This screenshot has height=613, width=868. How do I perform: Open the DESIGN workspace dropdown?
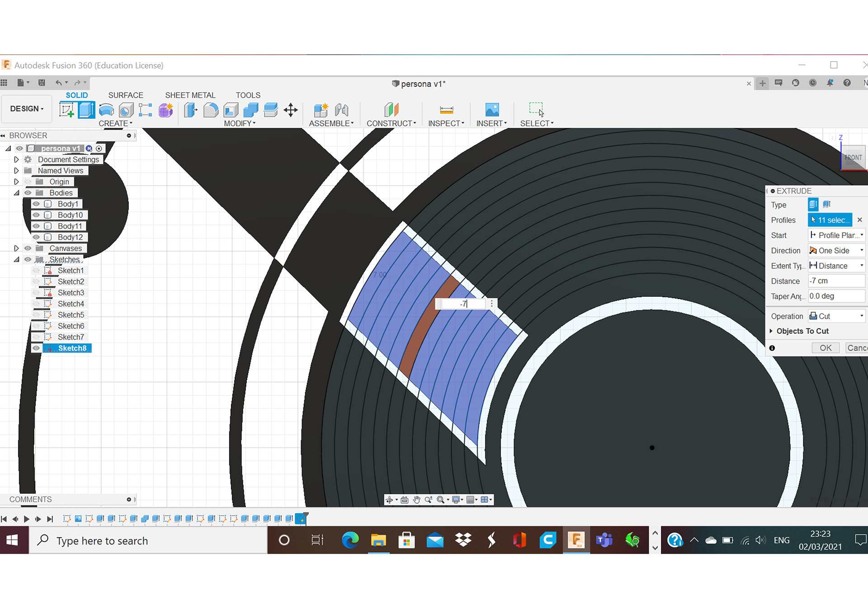(27, 109)
